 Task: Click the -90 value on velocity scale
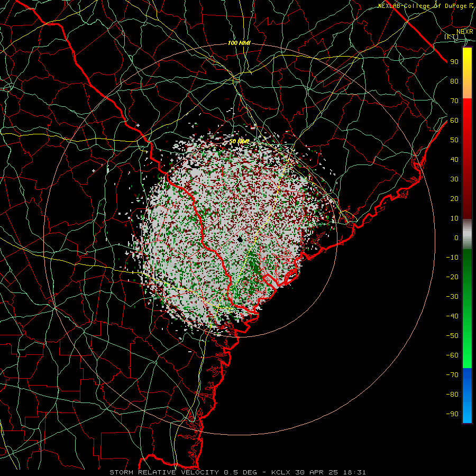452,414
